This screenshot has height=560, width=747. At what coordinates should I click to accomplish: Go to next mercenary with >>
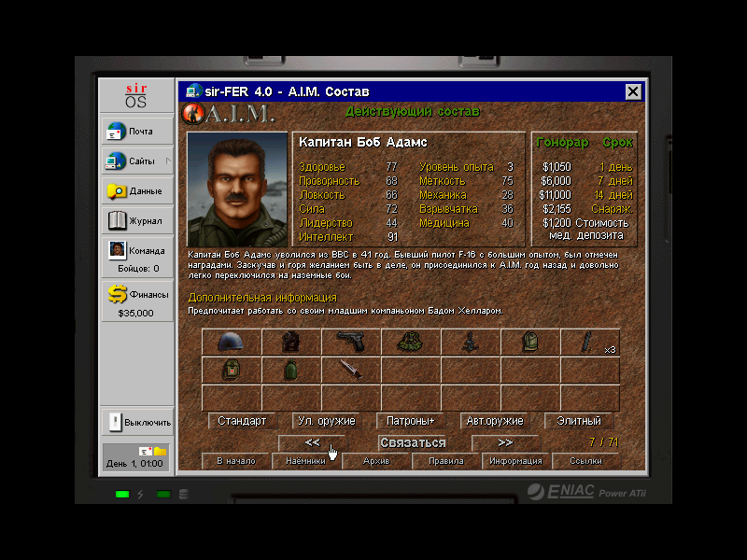pyautogui.click(x=505, y=442)
